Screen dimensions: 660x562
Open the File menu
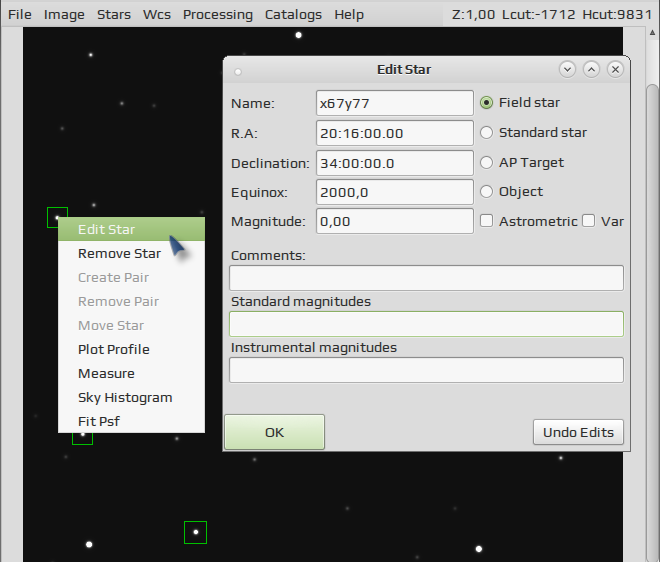pyautogui.click(x=19, y=14)
